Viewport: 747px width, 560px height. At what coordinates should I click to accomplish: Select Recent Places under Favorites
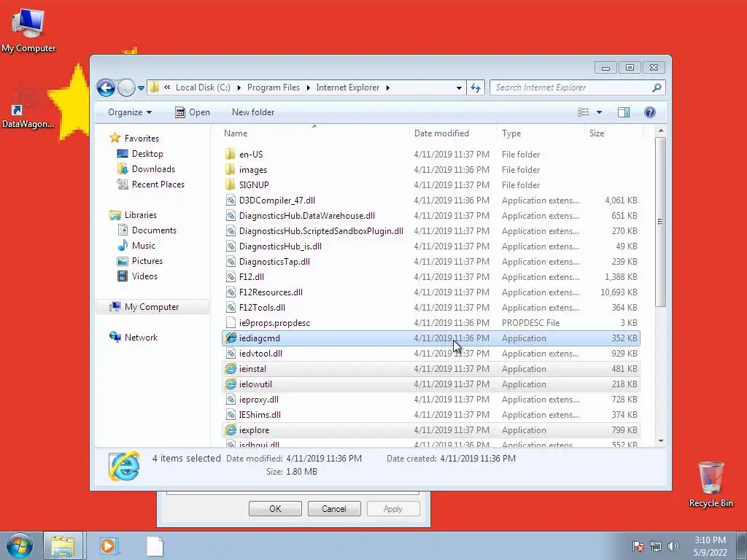pos(150,184)
